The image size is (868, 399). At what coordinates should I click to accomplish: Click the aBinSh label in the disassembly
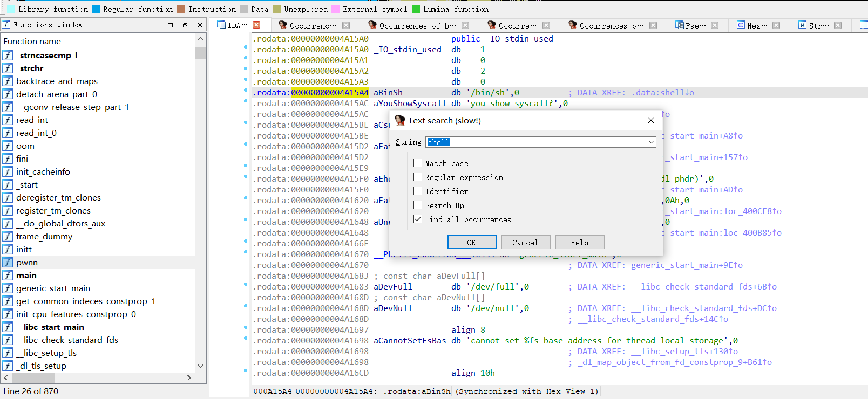(388, 93)
